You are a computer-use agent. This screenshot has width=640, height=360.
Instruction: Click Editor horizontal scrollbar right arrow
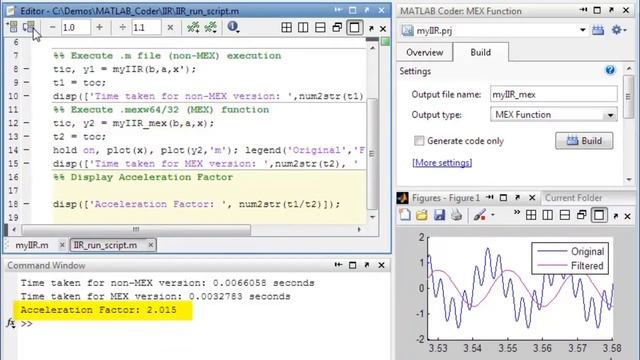(359, 229)
